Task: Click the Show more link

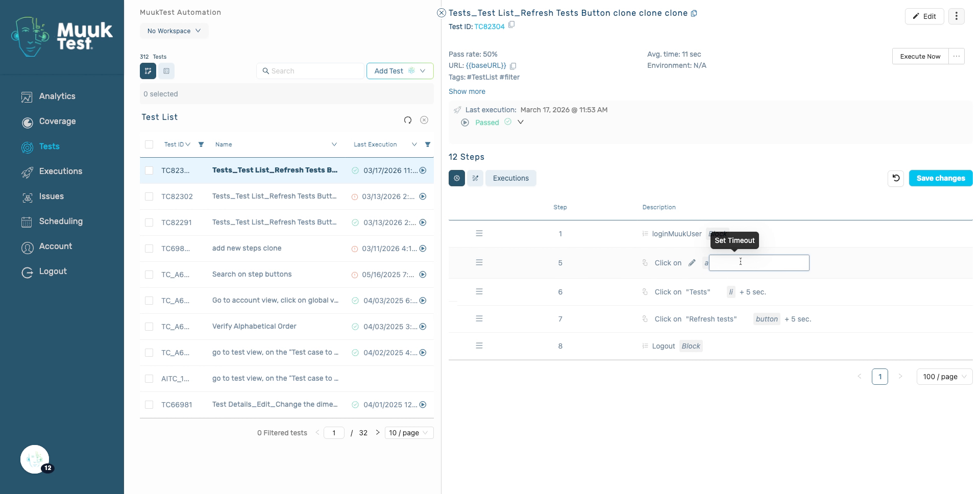Action: 467,91
